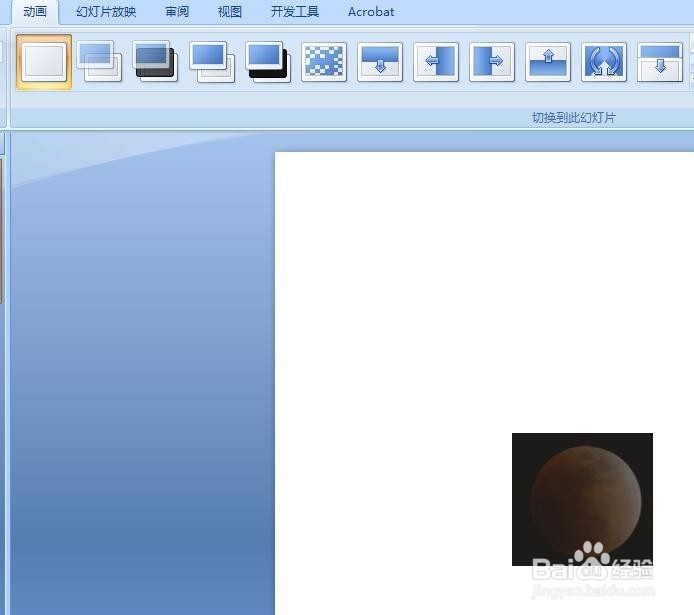Screen dimensions: 694x615
Task: Apply the Push Down transition
Action: point(660,62)
